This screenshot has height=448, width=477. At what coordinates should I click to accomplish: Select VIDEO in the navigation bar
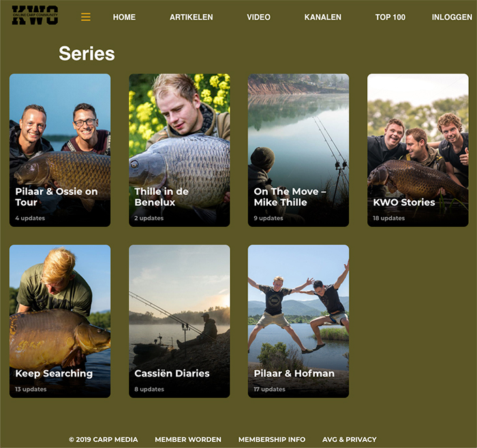pyautogui.click(x=258, y=17)
